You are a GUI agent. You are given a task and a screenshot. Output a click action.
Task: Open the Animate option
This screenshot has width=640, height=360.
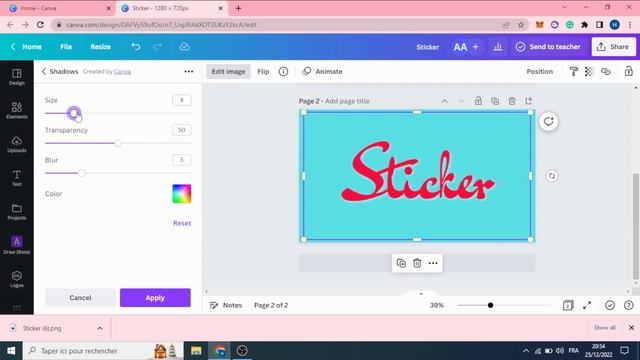tap(322, 71)
